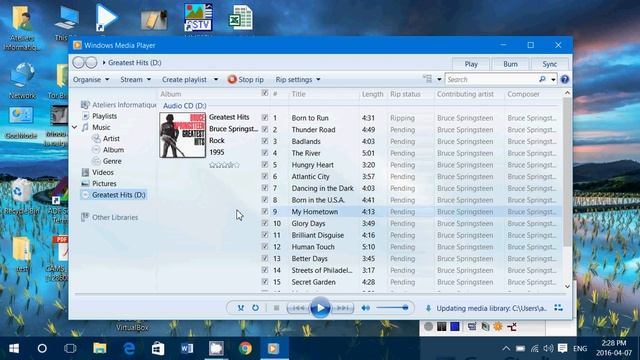This screenshot has width=640, height=360.
Task: Skip to the next track
Action: (342, 308)
